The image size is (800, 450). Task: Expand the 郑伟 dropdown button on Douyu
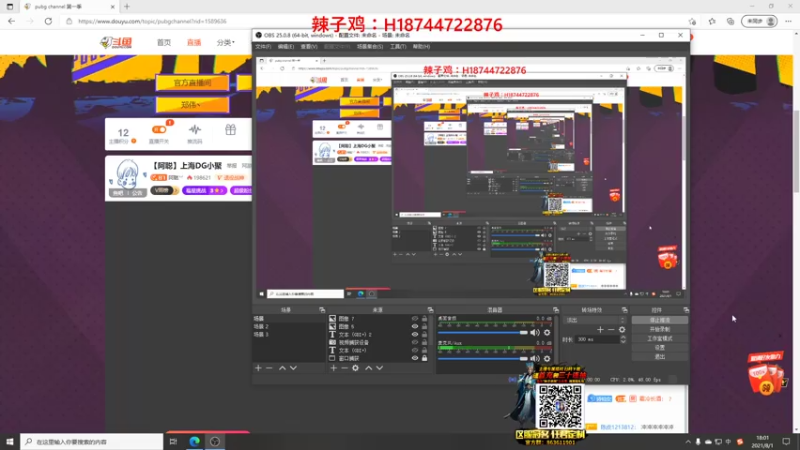pyautogui.click(x=192, y=105)
